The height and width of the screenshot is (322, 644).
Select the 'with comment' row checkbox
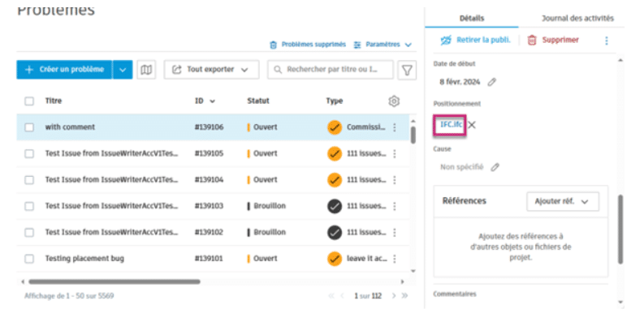29,127
